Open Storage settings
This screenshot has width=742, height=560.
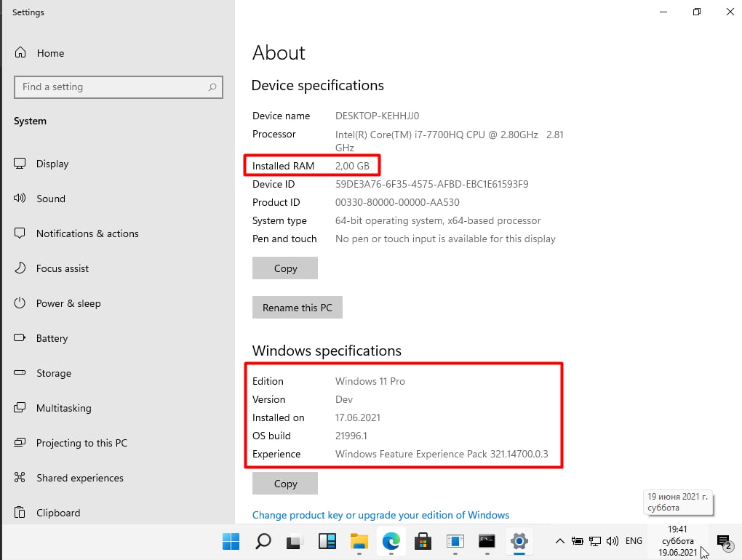coord(43,374)
